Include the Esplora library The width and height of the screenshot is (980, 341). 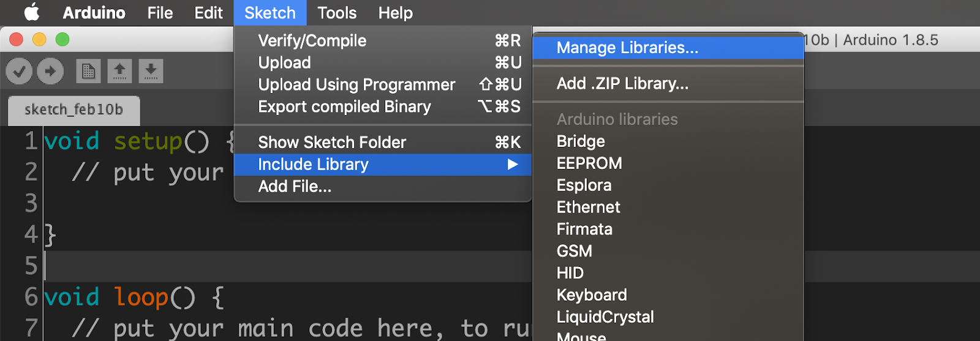(668, 185)
